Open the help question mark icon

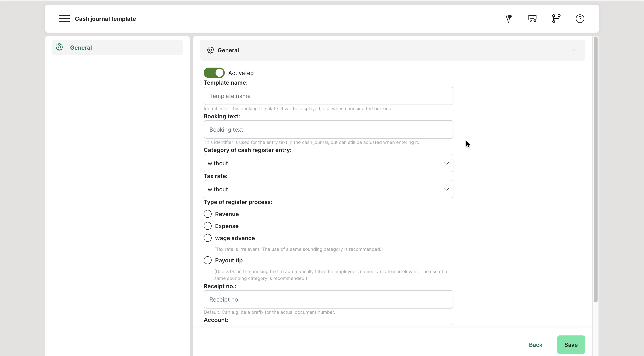coord(580,19)
